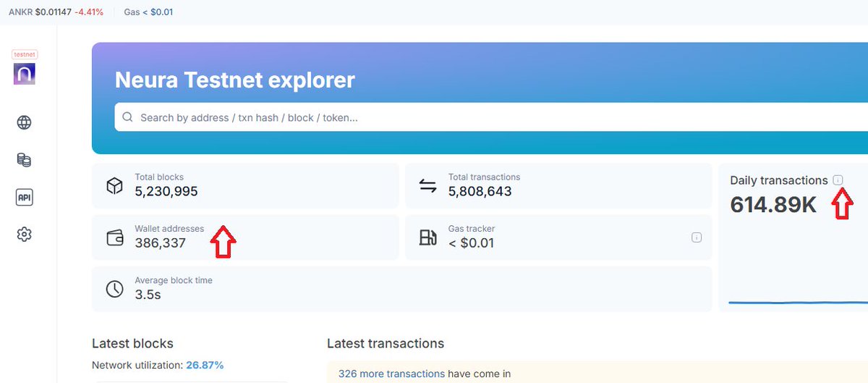Show Gas tracker info tooltip icon
The height and width of the screenshot is (383, 868).
(x=697, y=237)
